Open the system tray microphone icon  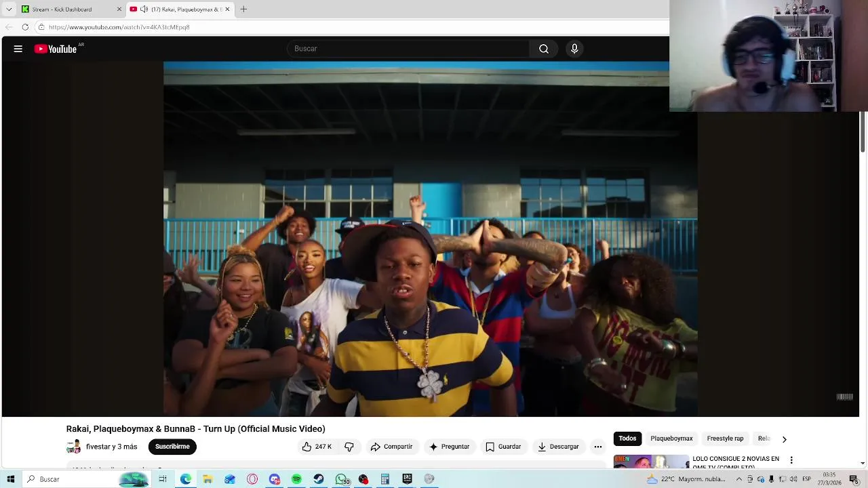pyautogui.click(x=771, y=479)
